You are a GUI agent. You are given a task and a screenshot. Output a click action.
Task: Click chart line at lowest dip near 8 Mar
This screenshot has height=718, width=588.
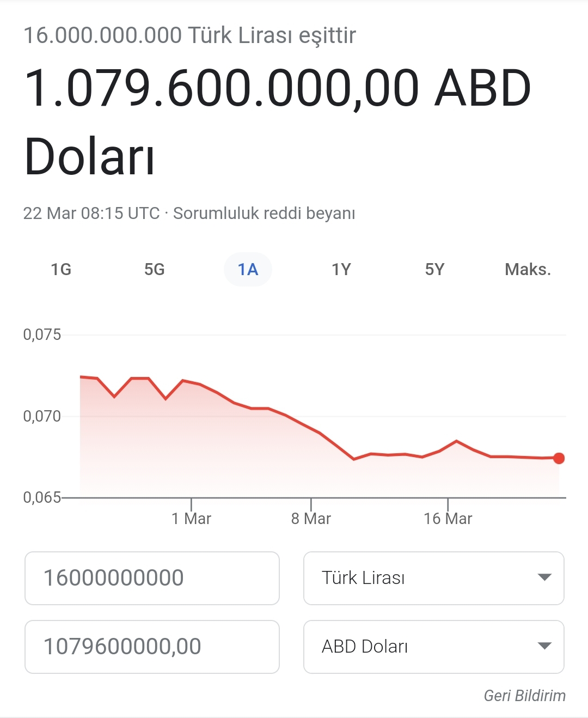(354, 459)
